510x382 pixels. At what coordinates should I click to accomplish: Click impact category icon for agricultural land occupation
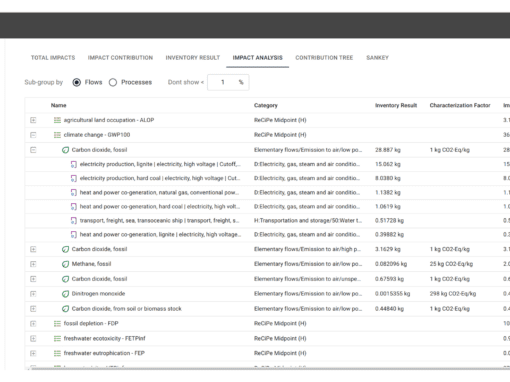57,120
